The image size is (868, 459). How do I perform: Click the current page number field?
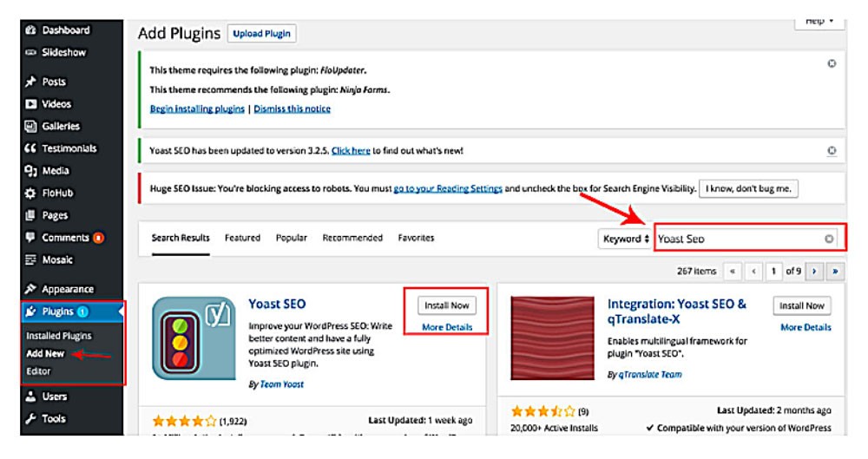tap(773, 272)
